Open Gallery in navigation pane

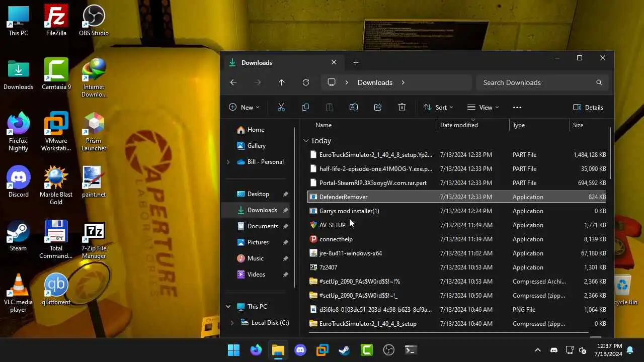(x=257, y=146)
